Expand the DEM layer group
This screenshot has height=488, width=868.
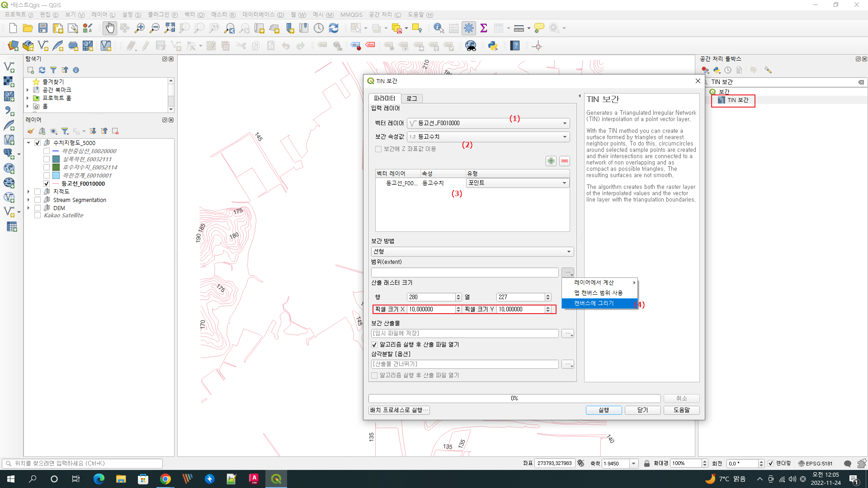[28, 208]
